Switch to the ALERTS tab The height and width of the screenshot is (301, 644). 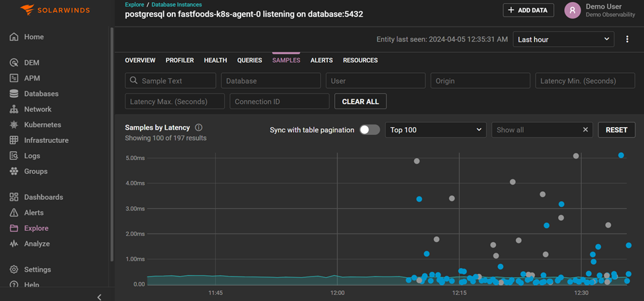click(322, 60)
